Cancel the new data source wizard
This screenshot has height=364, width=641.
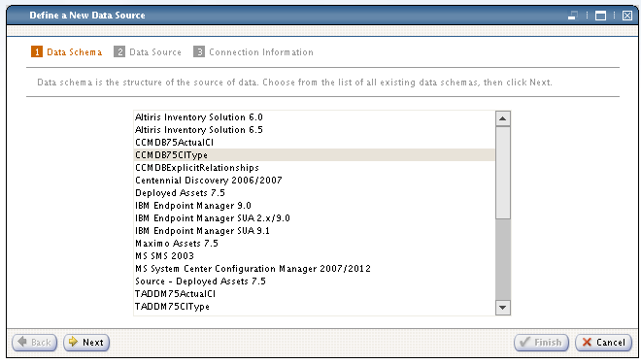(x=604, y=343)
